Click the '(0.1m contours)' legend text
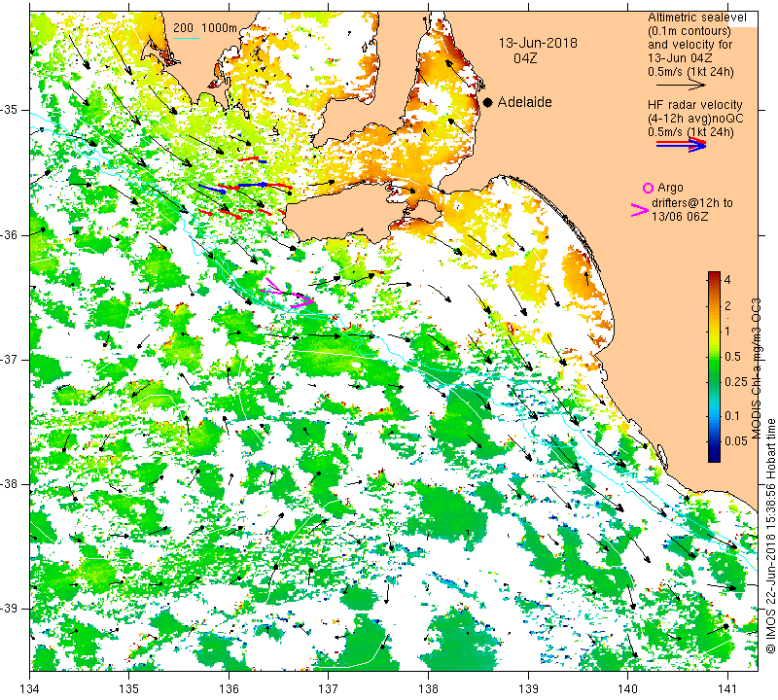 click(x=690, y=31)
